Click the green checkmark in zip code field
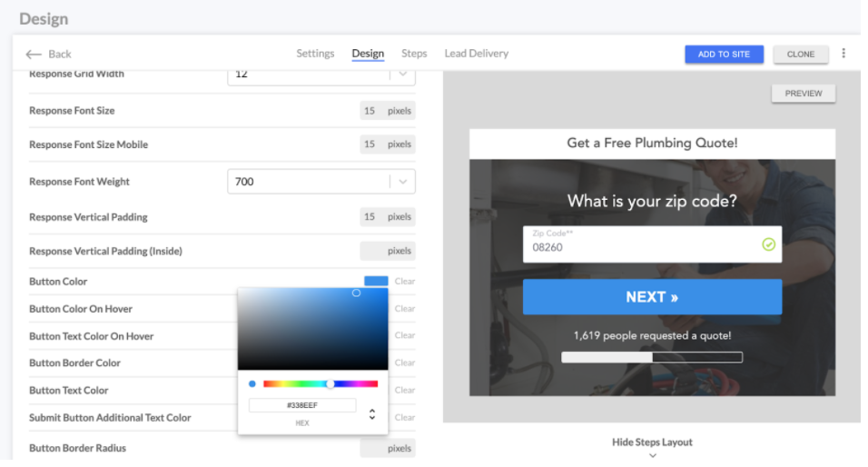The width and height of the screenshot is (868, 467). 769,244
